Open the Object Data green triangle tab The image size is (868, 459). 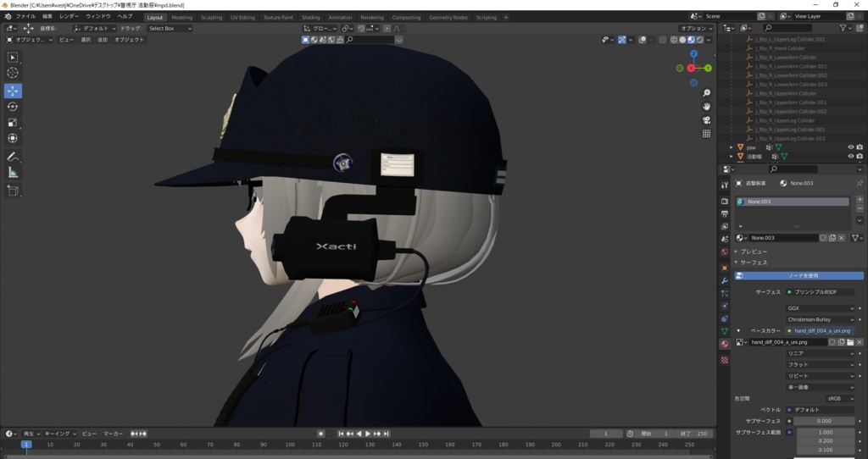pyautogui.click(x=725, y=331)
